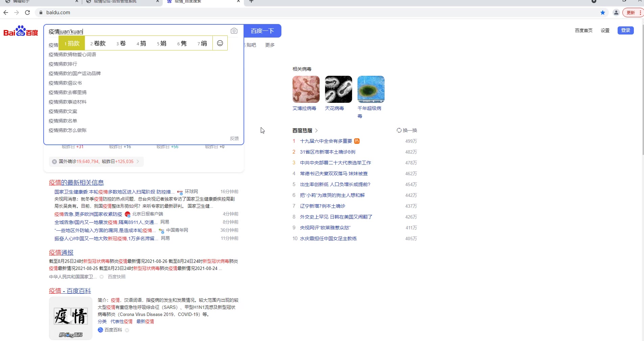Click the 换一换 refresh icon
644x341 pixels.
399,130
